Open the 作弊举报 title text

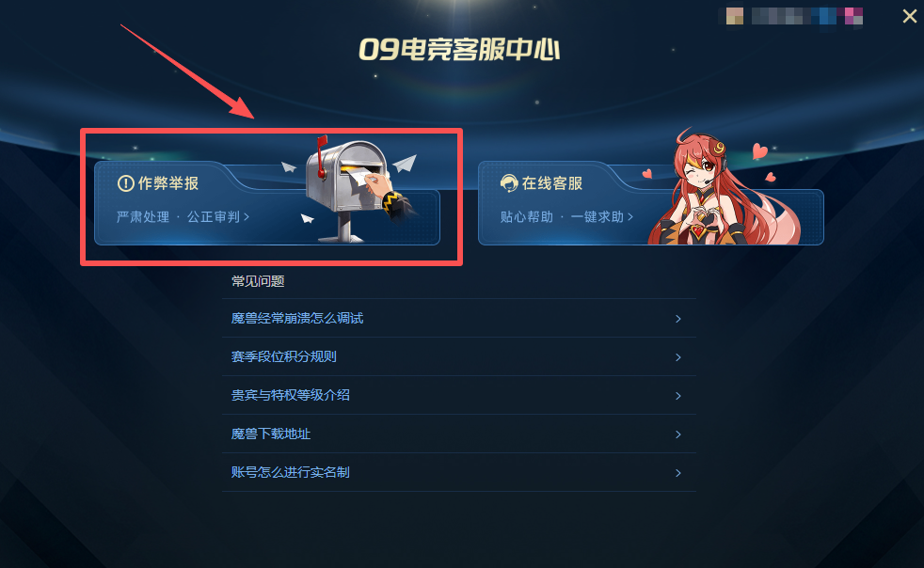tap(168, 183)
